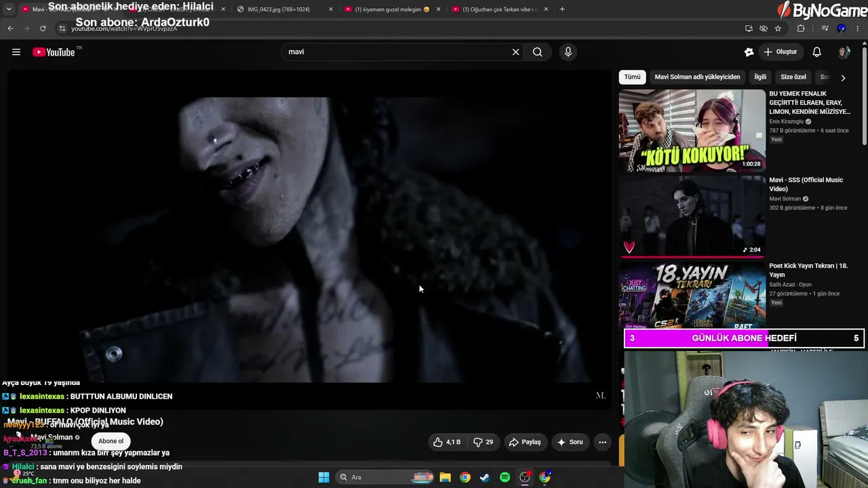The width and height of the screenshot is (868, 488).
Task: Share the video with Paylaş
Action: tap(525, 442)
